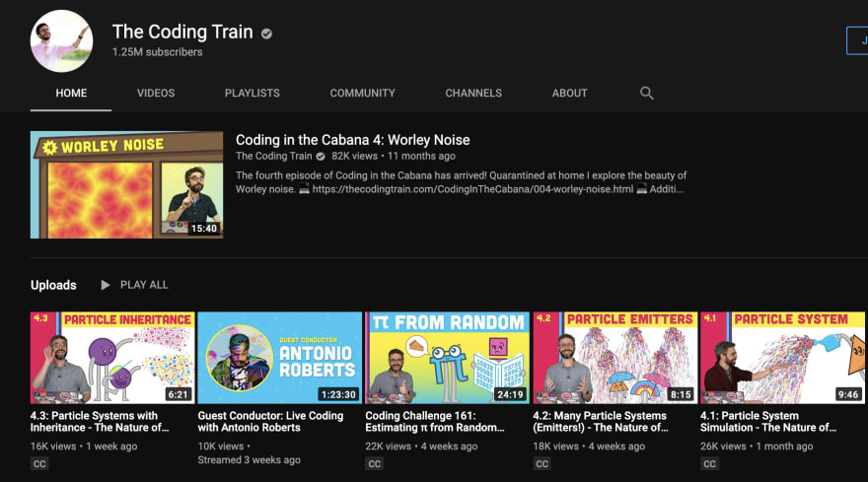
Task: Click CC badge under 4.2 Many Particle Systems
Action: click(542, 463)
